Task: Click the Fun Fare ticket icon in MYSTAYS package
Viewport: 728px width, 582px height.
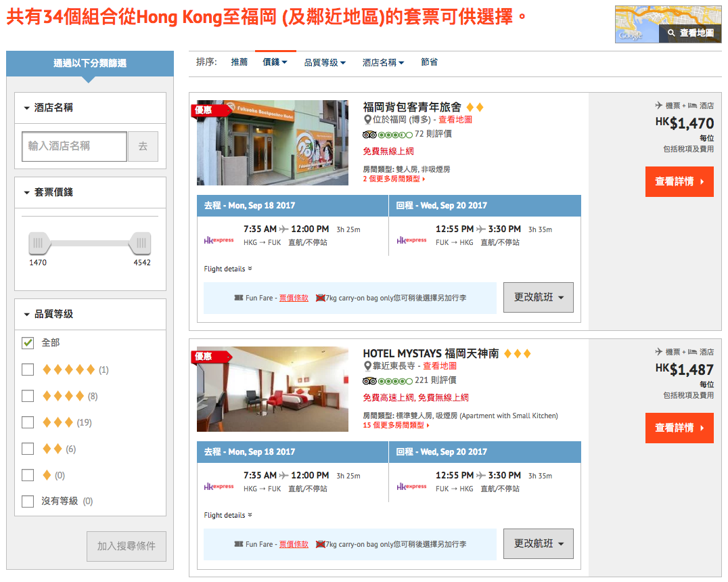Action: [239, 544]
